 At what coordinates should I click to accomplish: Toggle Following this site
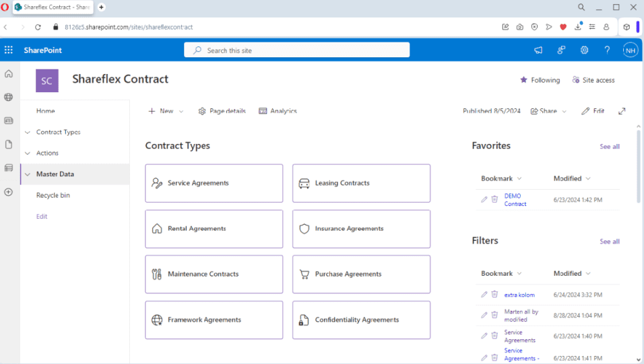click(540, 80)
